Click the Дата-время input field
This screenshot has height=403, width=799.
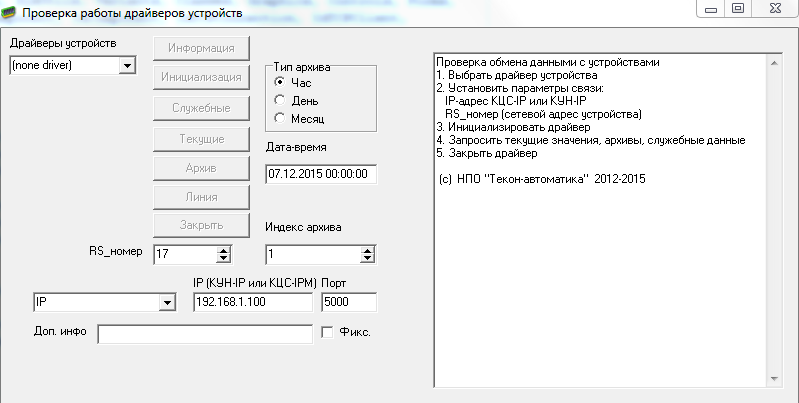coord(320,173)
